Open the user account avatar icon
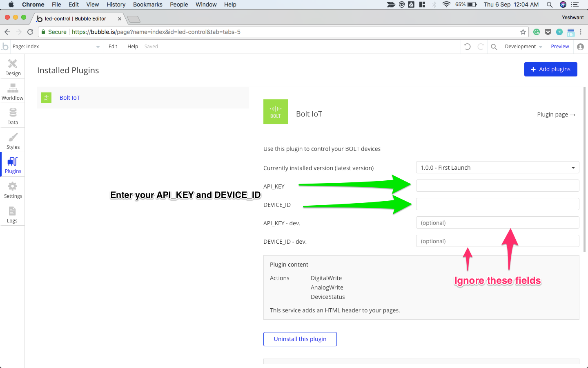Screen dimensions: 588x368 [x=580, y=47]
